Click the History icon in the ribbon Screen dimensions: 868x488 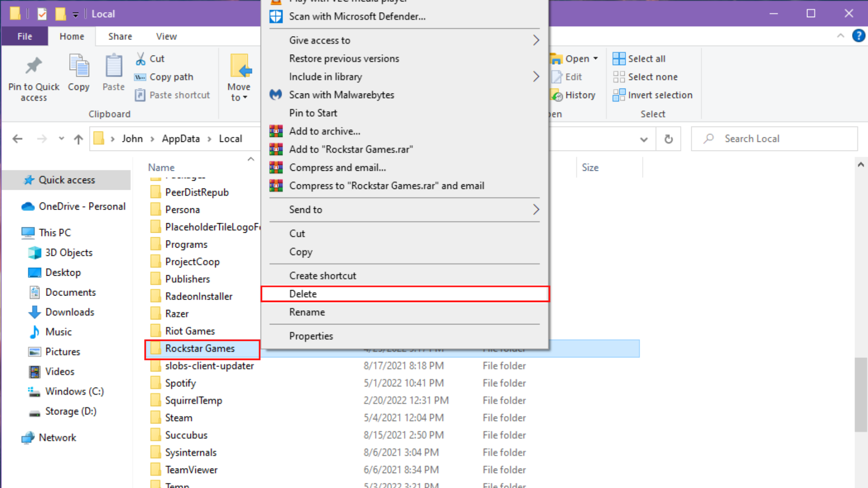pos(557,95)
